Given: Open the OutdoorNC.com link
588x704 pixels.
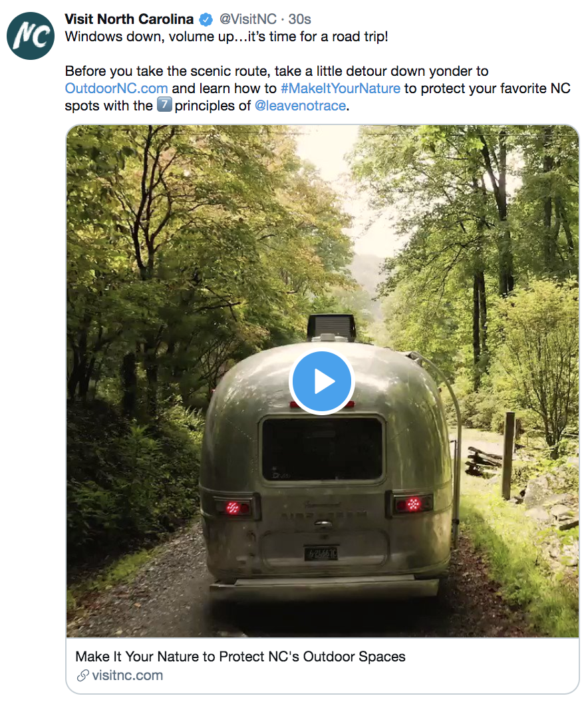Looking at the screenshot, I should coord(116,88).
